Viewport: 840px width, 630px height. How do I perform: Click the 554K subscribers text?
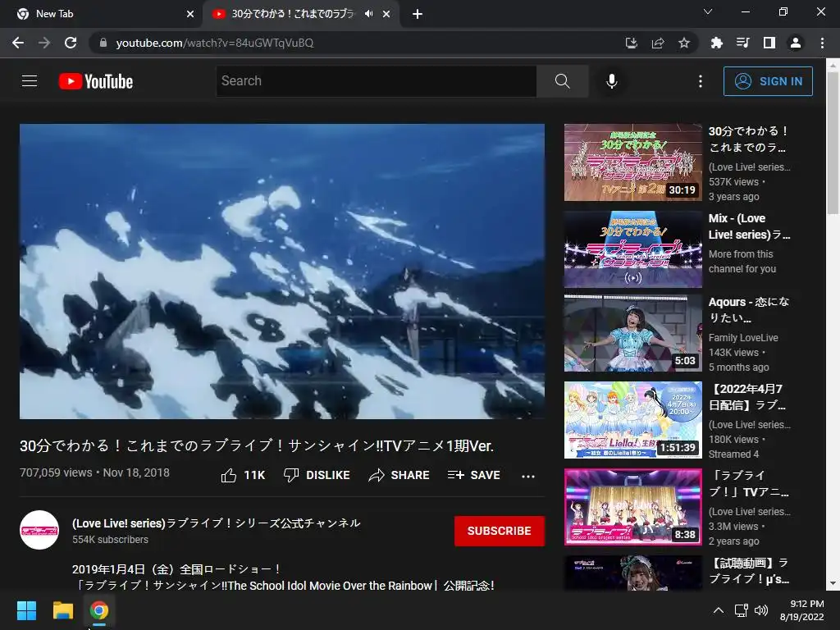tap(111, 540)
